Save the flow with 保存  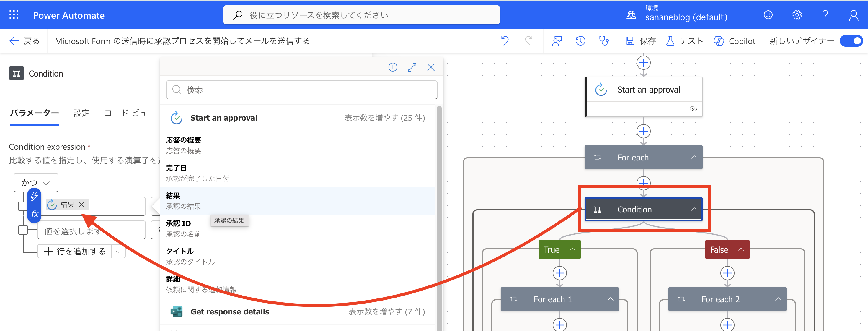pos(641,41)
